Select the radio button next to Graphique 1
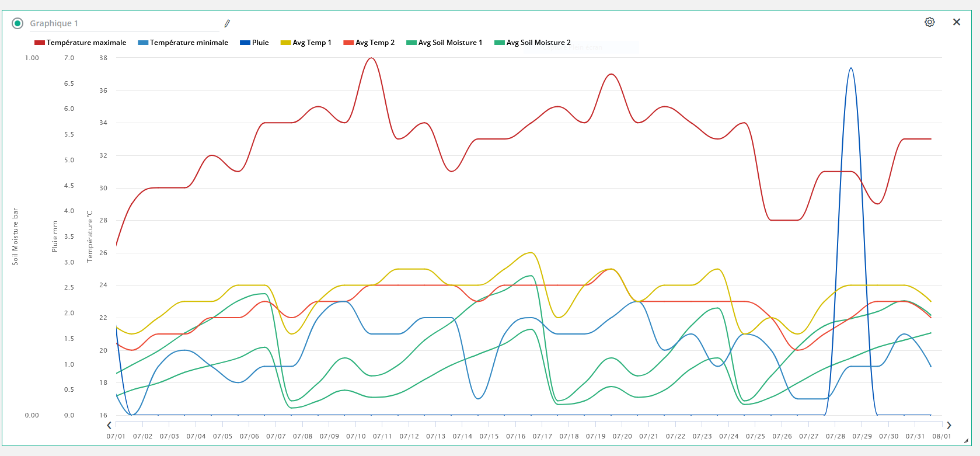The width and height of the screenshot is (980, 456). [x=18, y=23]
